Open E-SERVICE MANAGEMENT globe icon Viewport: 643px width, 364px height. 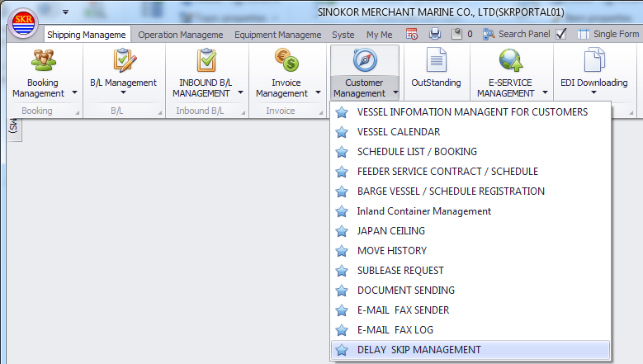click(x=511, y=61)
